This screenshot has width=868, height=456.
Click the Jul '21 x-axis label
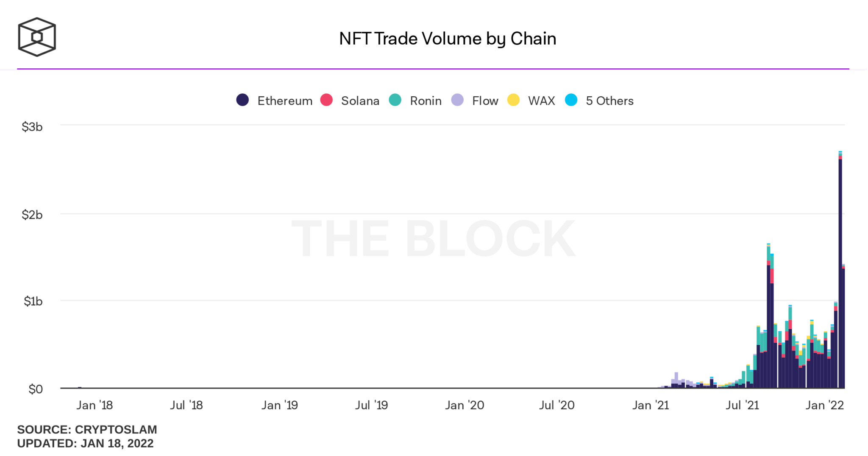pyautogui.click(x=742, y=405)
